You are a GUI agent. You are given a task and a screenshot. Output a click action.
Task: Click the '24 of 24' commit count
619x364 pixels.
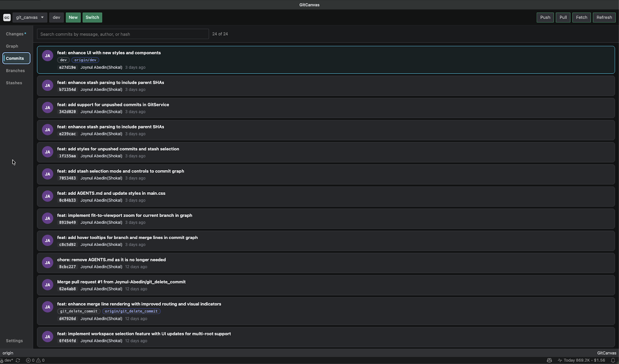click(x=220, y=34)
